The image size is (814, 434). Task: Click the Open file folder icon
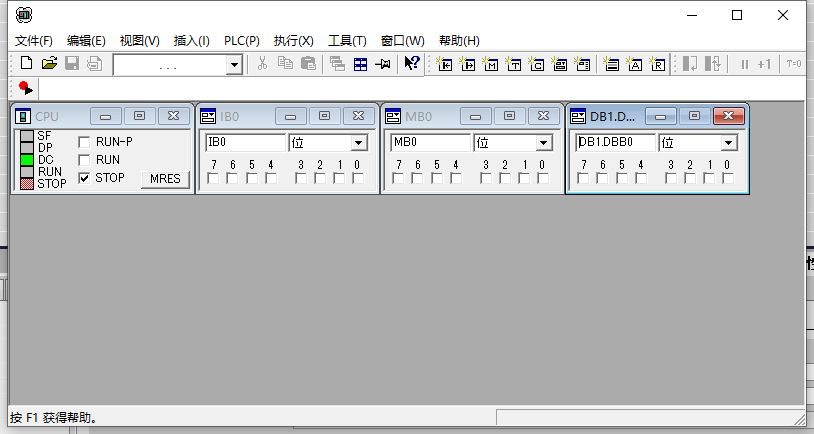(x=48, y=64)
